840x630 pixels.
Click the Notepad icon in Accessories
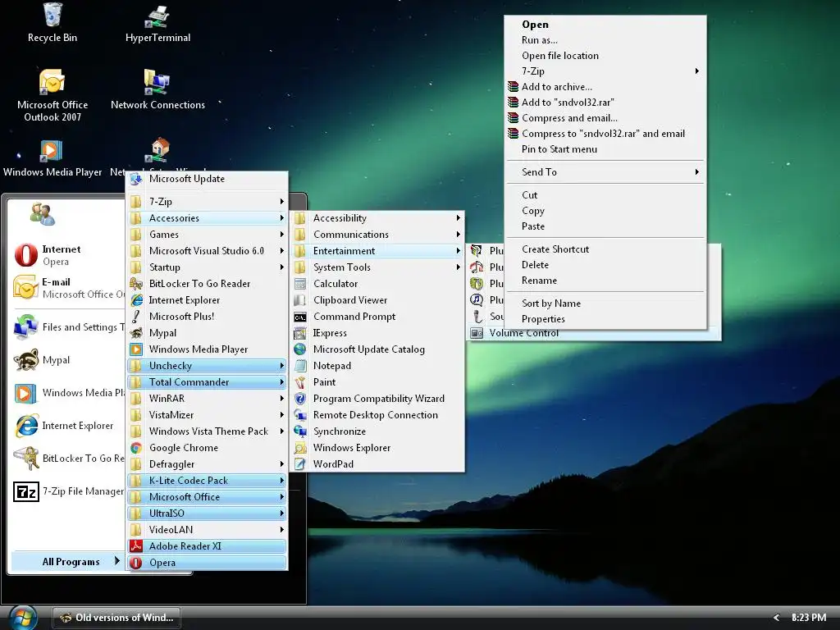click(x=300, y=366)
